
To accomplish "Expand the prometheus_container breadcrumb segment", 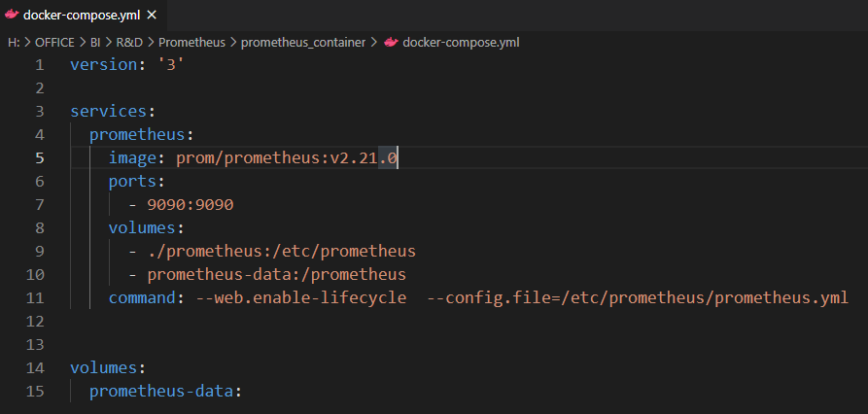I will click(x=302, y=43).
